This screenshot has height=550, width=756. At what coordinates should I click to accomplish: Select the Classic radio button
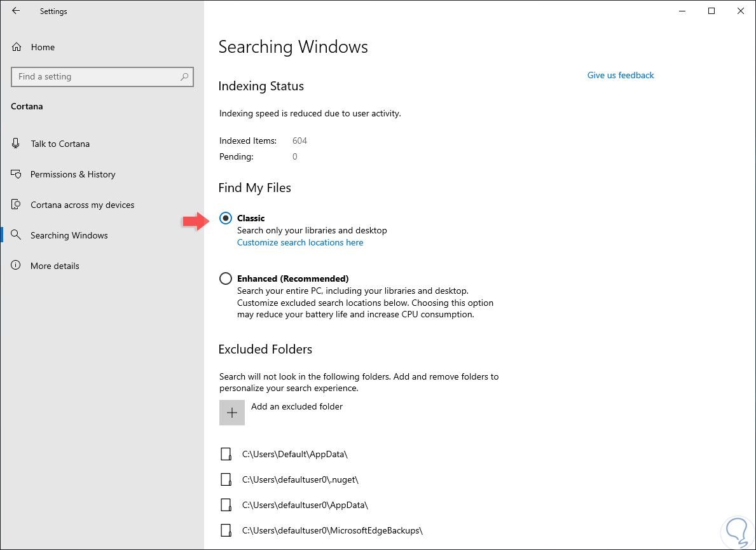click(x=225, y=218)
